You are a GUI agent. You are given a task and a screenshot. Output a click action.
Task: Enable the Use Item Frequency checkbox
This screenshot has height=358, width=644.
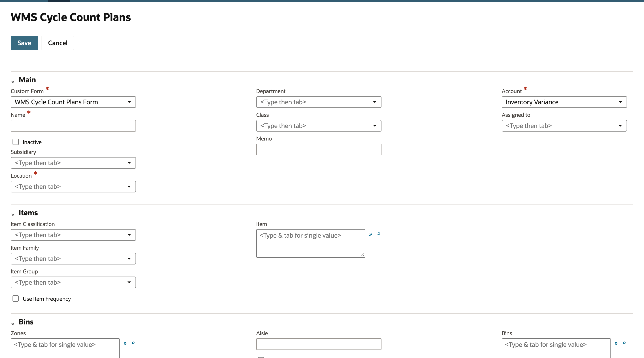coord(16,298)
